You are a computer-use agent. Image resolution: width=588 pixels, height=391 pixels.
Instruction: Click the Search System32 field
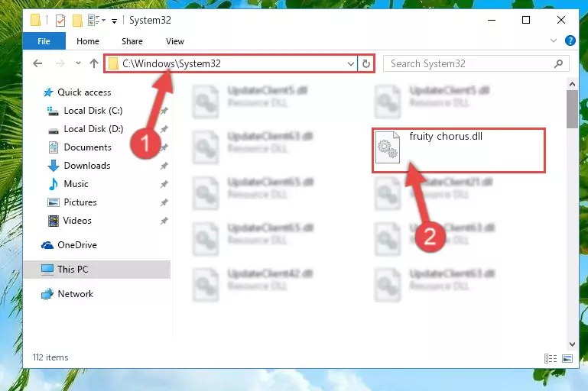476,63
